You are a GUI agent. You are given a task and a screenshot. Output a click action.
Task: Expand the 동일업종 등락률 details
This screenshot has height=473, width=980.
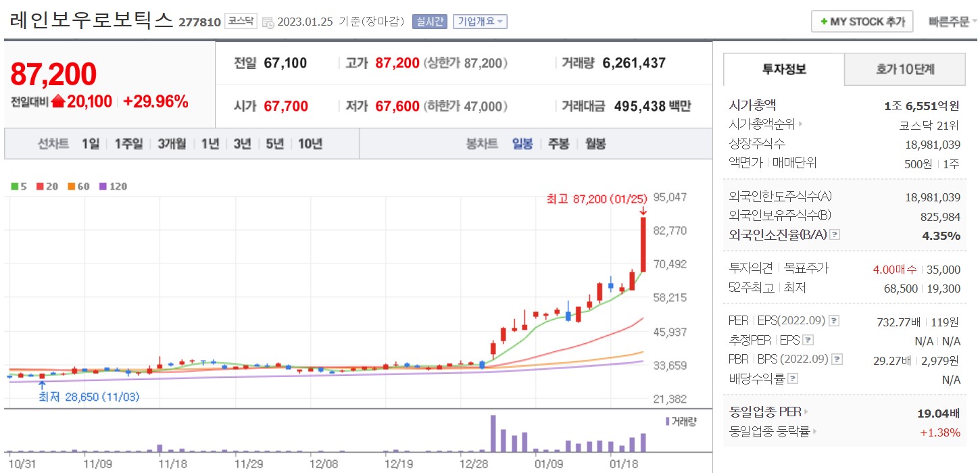pos(814,432)
